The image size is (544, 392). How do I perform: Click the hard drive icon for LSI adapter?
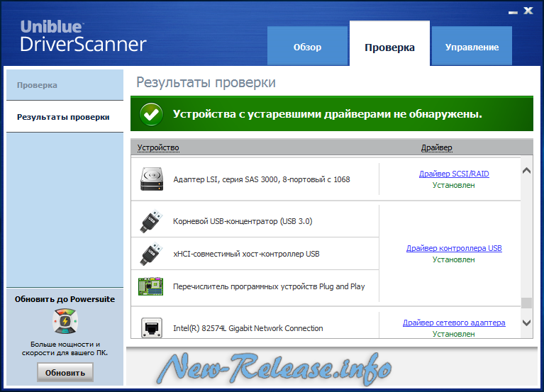coord(152,179)
